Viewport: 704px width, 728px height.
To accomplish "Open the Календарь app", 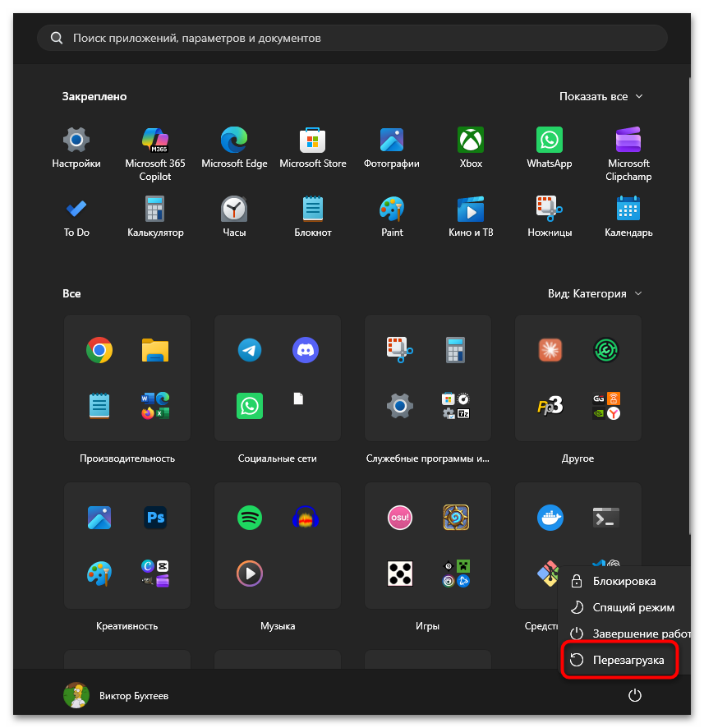I will click(x=628, y=217).
